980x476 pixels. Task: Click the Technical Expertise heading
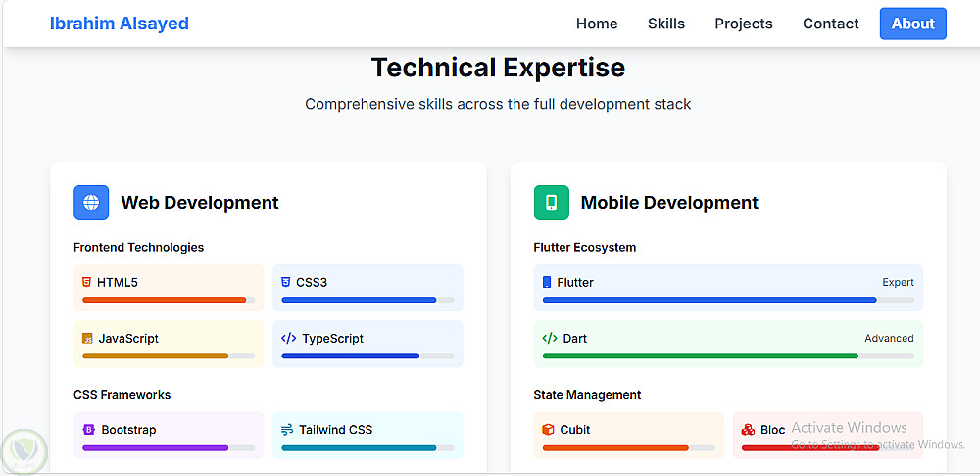click(x=498, y=68)
